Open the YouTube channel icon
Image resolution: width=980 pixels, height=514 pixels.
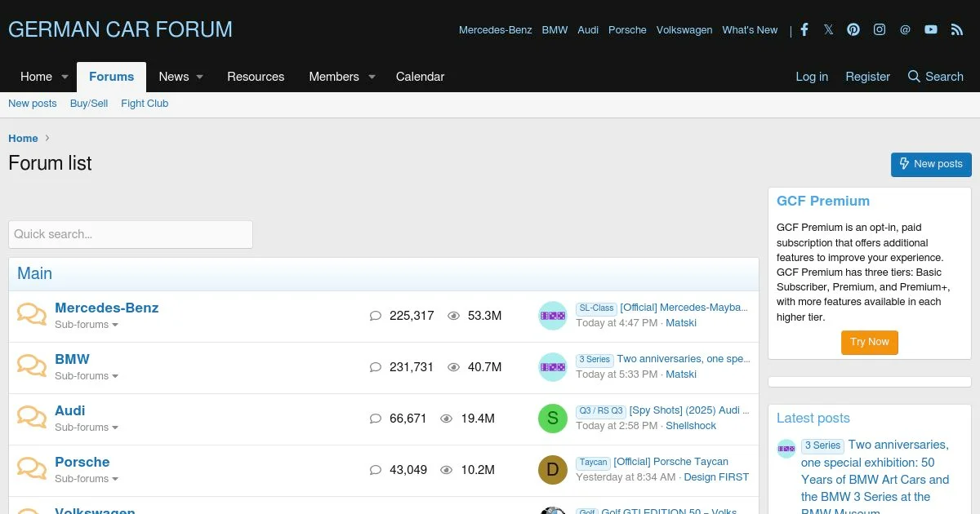(x=931, y=29)
